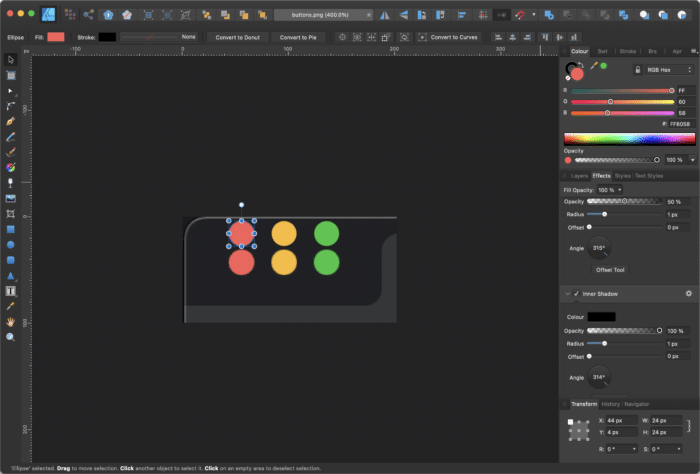Select the Fill (colour wheel) tool
This screenshot has width=700, height=474.
(x=11, y=167)
